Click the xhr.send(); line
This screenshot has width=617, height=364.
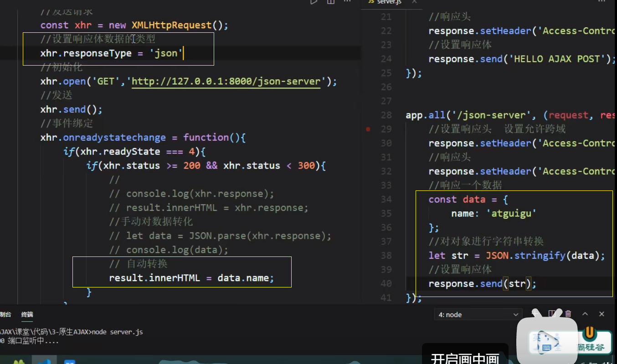(x=71, y=109)
